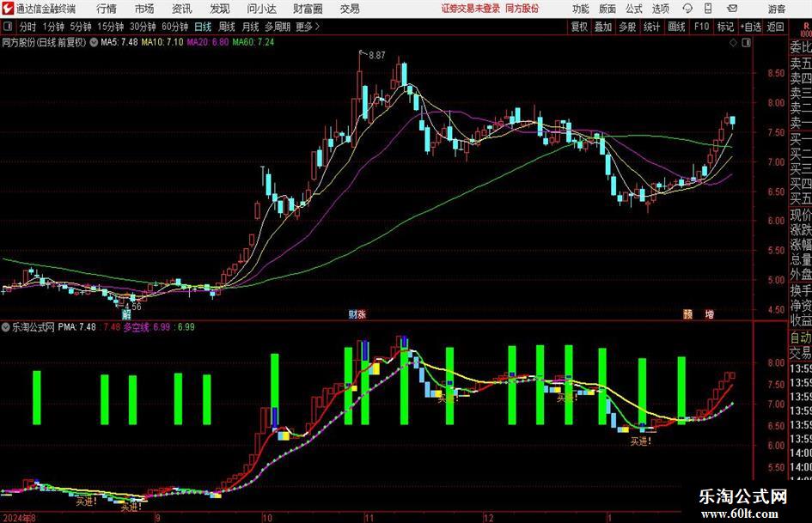Click the 画线 drawing button
Viewport: 812px width, 523px height.
[x=676, y=27]
